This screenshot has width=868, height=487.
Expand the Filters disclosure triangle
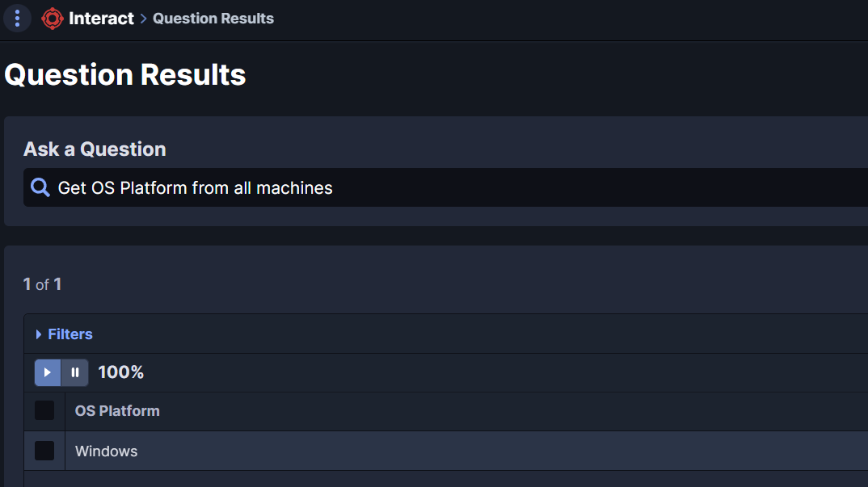pyautogui.click(x=39, y=334)
